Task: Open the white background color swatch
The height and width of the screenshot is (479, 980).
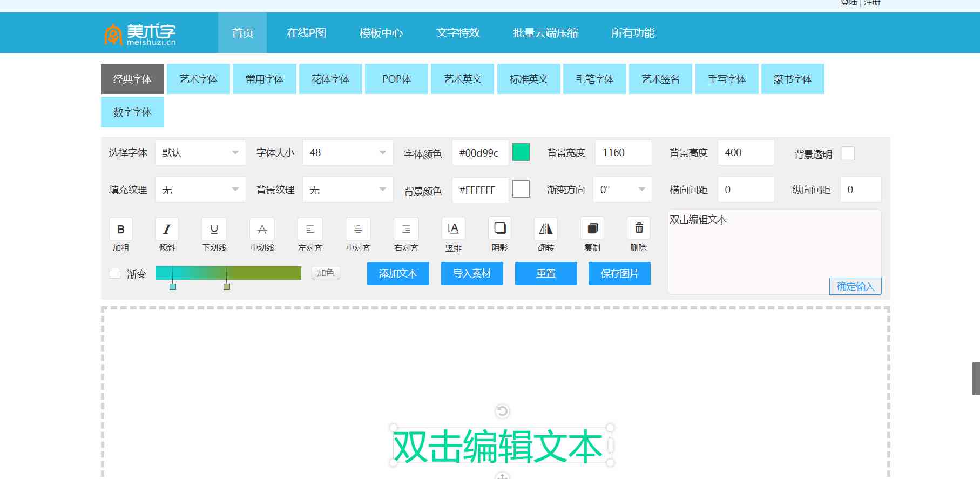Action: (521, 189)
